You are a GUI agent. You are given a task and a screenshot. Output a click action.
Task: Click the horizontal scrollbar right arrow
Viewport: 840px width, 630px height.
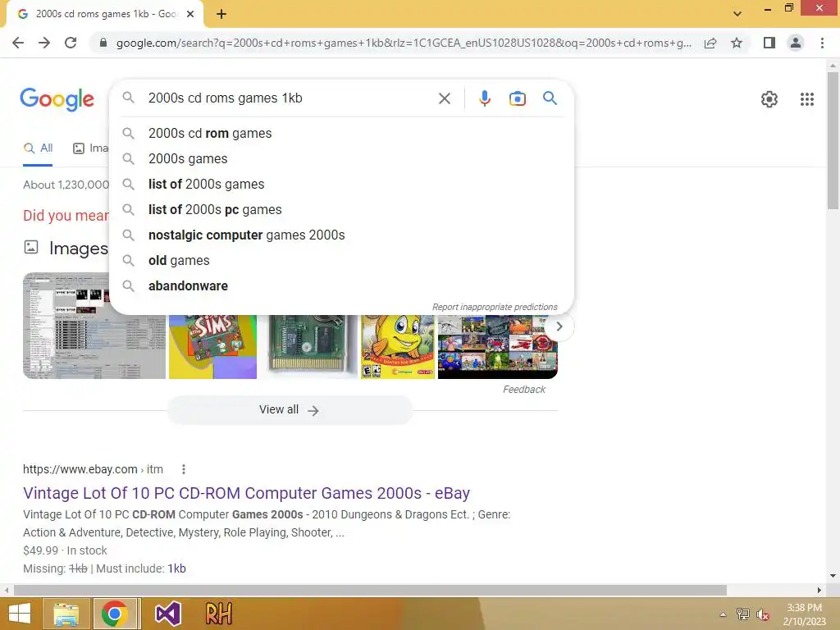click(x=819, y=590)
